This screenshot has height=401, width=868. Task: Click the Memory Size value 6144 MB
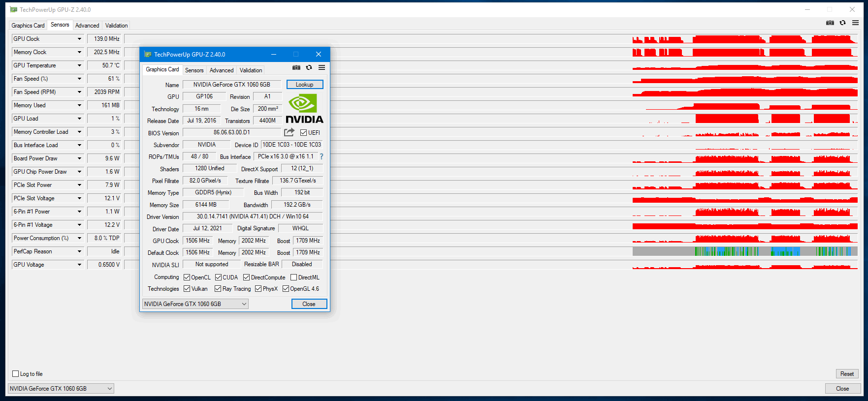coord(206,205)
